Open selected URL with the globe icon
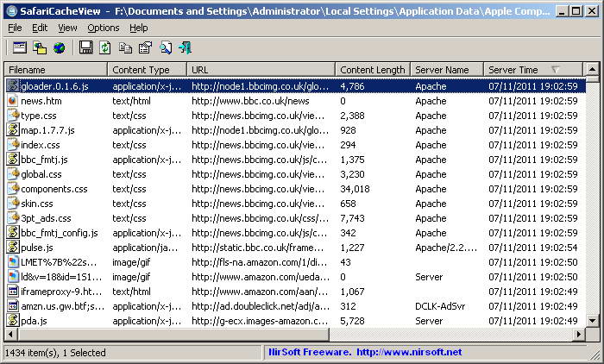The image size is (604, 364). coord(60,47)
